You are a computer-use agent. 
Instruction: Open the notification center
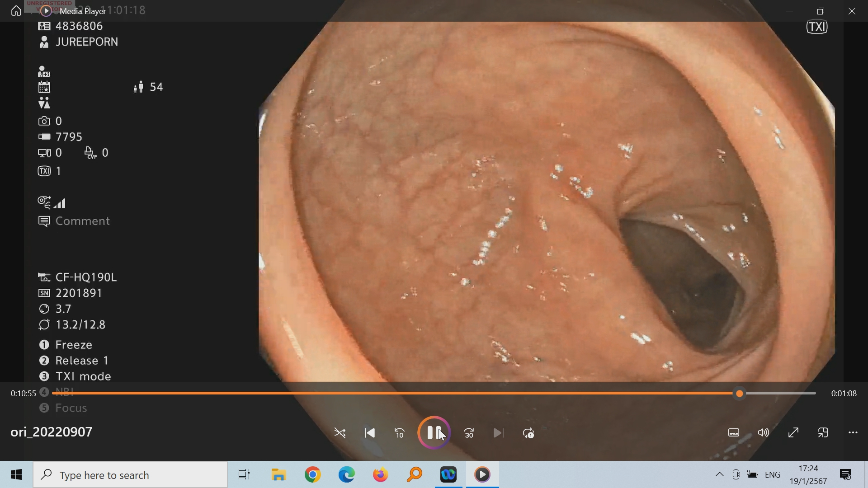coord(845,475)
